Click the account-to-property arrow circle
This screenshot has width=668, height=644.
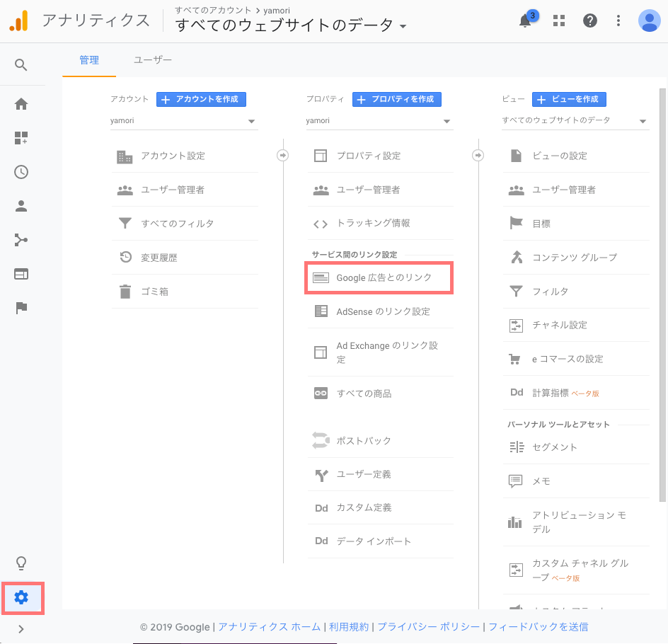point(282,156)
